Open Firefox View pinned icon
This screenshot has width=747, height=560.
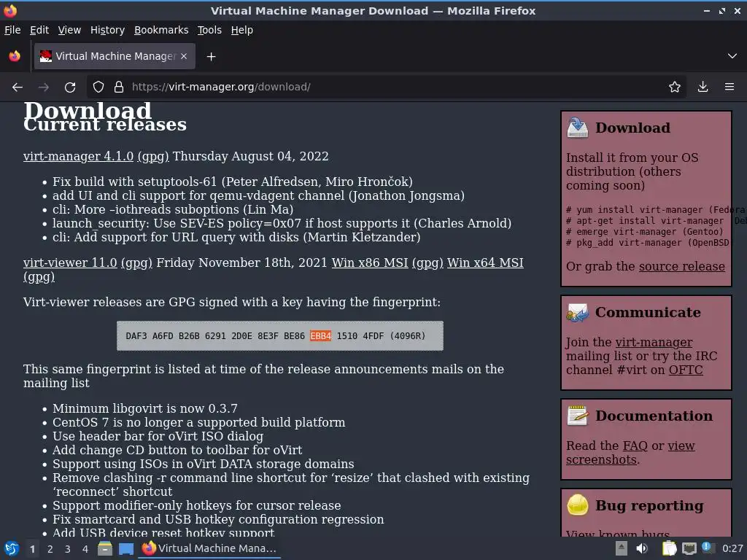[15, 56]
